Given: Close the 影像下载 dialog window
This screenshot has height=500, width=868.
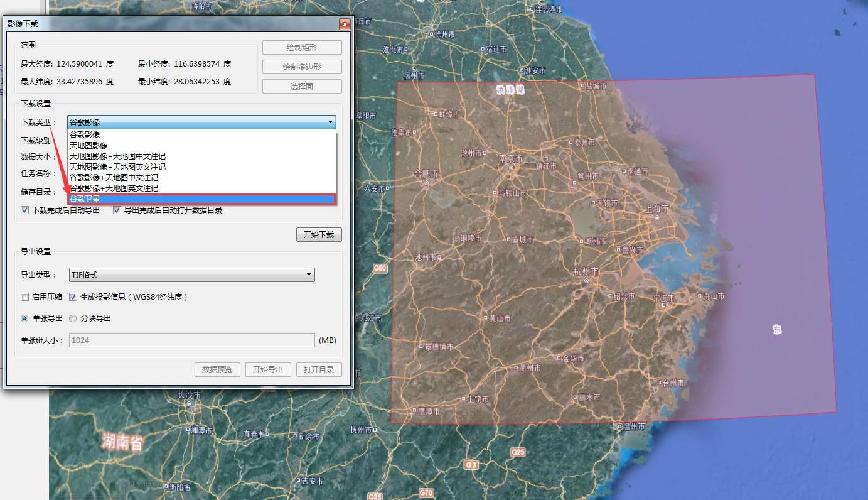Looking at the screenshot, I should click(345, 24).
